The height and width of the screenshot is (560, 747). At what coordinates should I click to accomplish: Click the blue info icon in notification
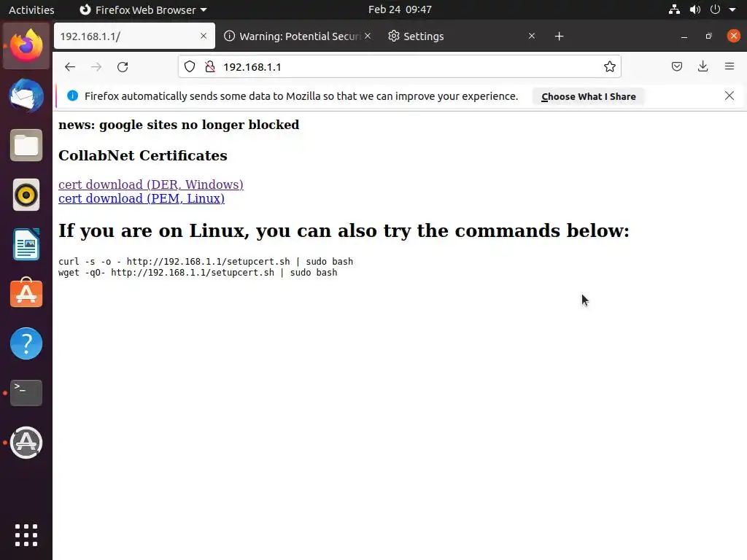72,96
